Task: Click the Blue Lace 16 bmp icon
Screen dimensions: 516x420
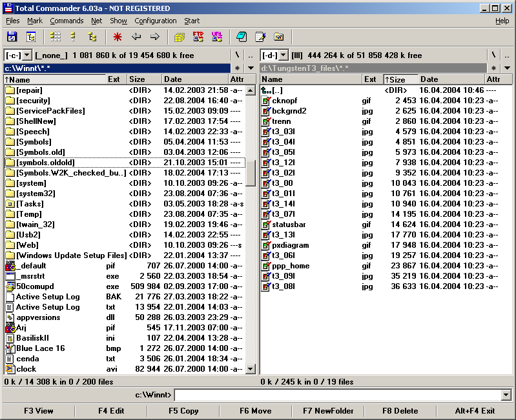Action: tap(10, 348)
